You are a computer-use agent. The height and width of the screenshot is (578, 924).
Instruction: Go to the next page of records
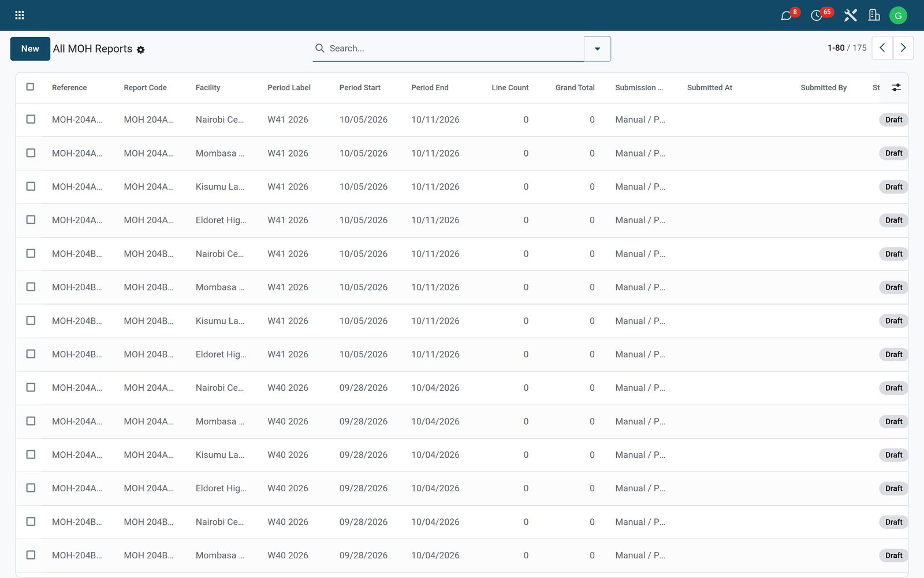pos(903,48)
